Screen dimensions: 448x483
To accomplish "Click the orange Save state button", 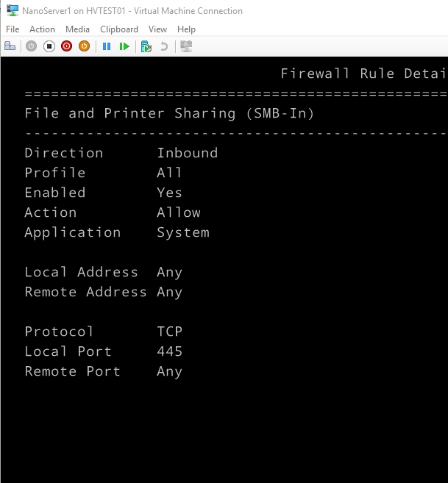I will 84,46.
